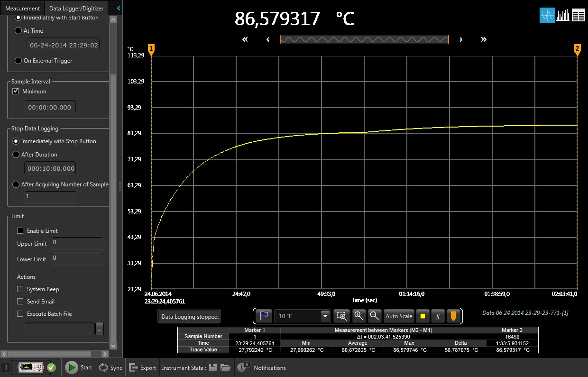
Task: Click the Upper Limit field
Action: (77, 243)
